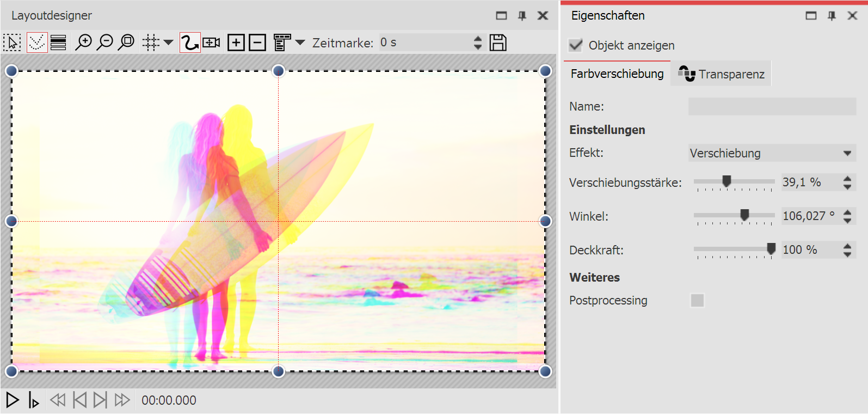Expand the grid options dropdown arrow

coord(169,42)
